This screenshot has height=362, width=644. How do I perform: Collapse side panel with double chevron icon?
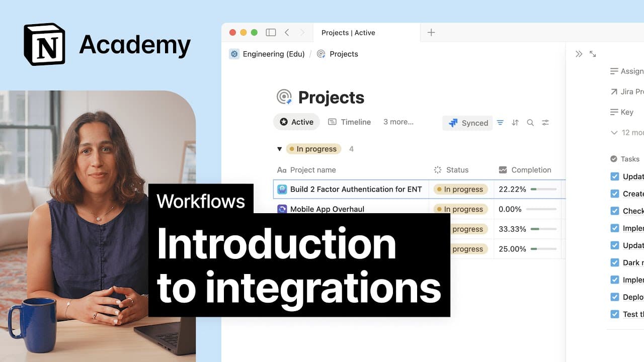[x=579, y=54]
